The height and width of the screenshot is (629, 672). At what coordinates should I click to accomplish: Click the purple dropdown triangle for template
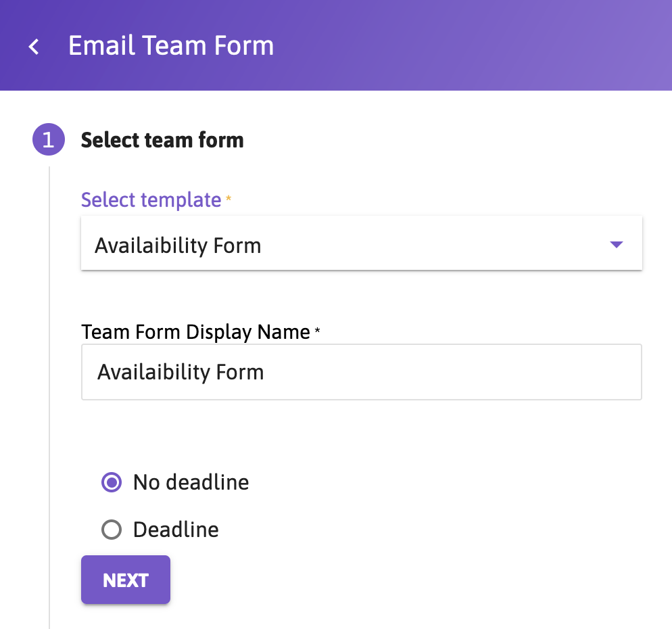(616, 245)
